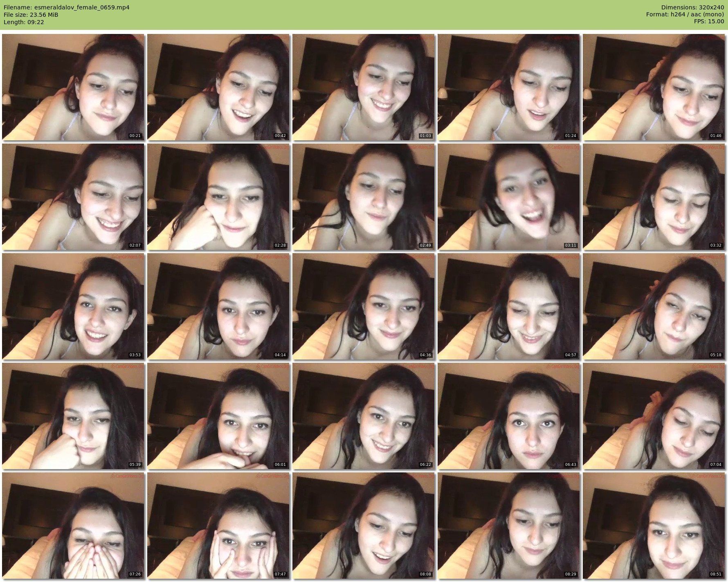Pick the frame timestamped 07:04
The image size is (728, 582).
pyautogui.click(x=654, y=416)
